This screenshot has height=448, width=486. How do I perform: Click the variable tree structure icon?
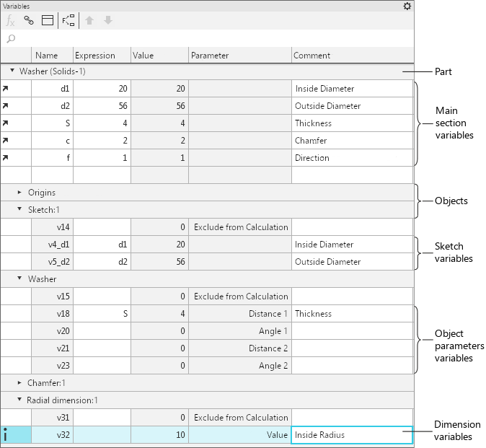69,21
